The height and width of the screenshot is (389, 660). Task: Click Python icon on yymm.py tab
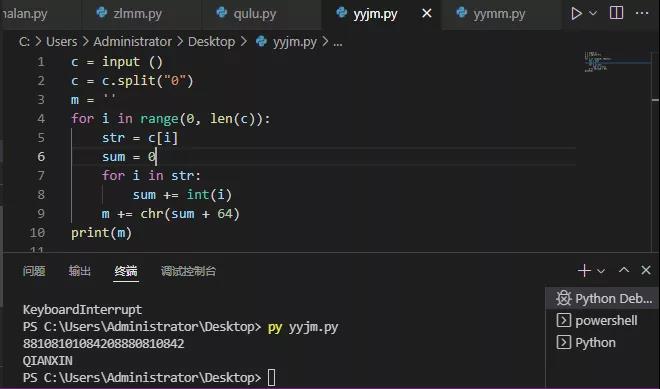point(461,12)
